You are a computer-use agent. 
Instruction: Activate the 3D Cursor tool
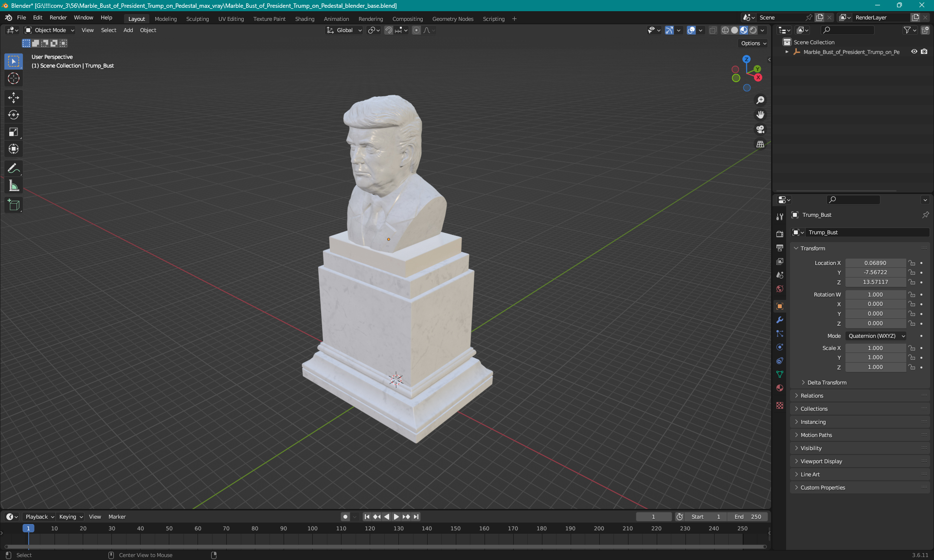tap(14, 78)
